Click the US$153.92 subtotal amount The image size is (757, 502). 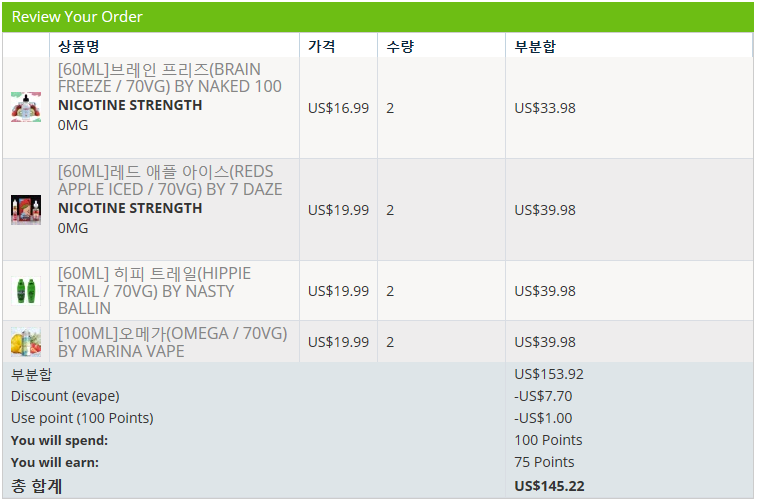tap(549, 374)
